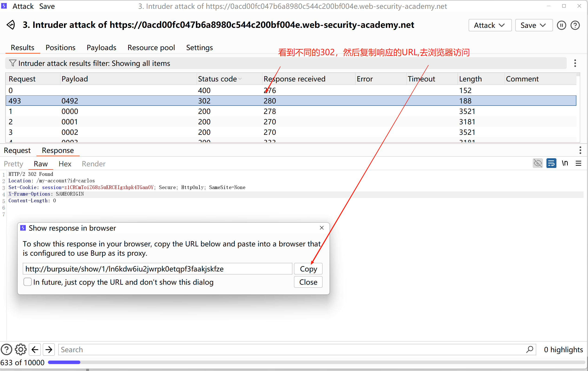The image size is (588, 371).
Task: Toggle hide non-printable characters eye icon
Action: 537,163
